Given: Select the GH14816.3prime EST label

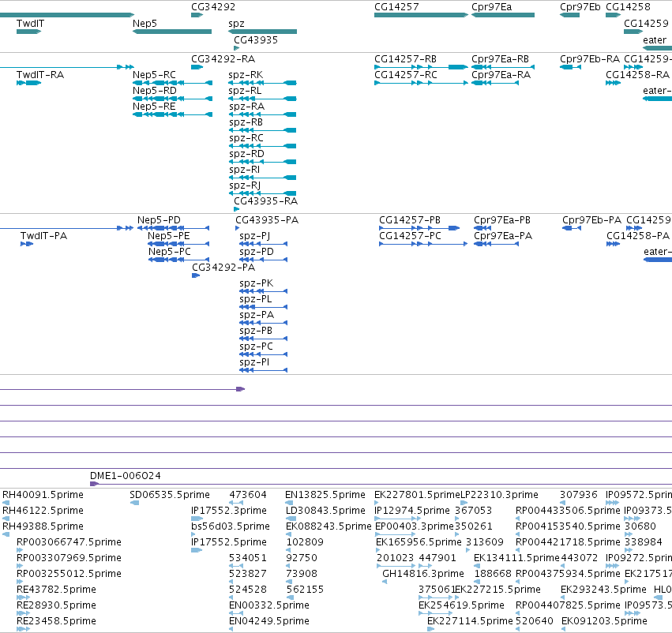Looking at the screenshot, I should click(x=423, y=574).
